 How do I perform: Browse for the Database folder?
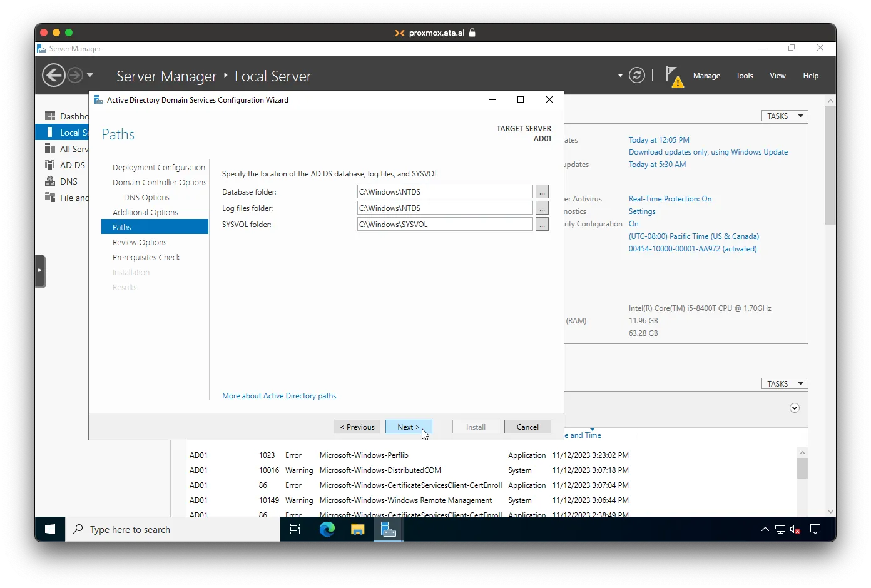point(542,192)
